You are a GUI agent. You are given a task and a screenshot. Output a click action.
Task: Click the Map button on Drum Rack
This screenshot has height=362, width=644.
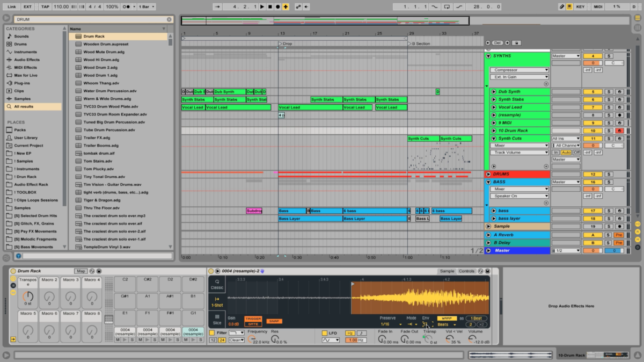(80, 271)
